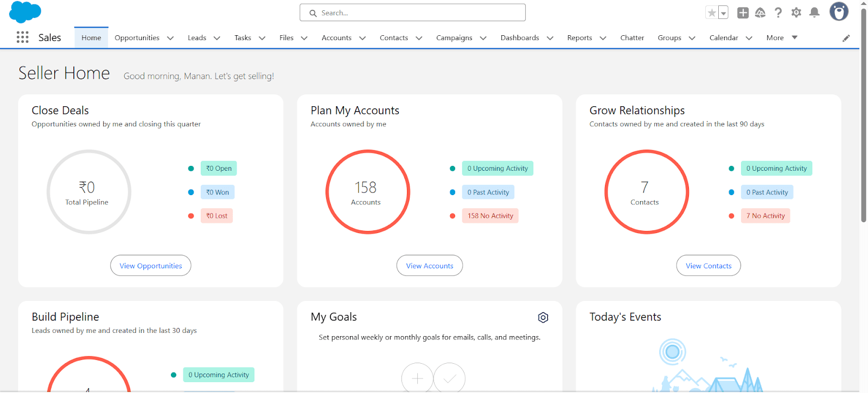Click the plus circle in My Goals
Screen dimensions: 868x393
click(x=417, y=378)
